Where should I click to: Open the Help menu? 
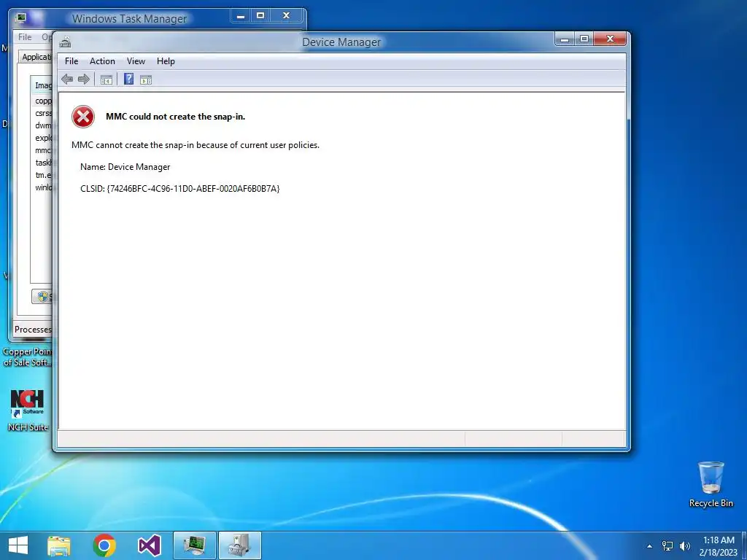pos(166,61)
